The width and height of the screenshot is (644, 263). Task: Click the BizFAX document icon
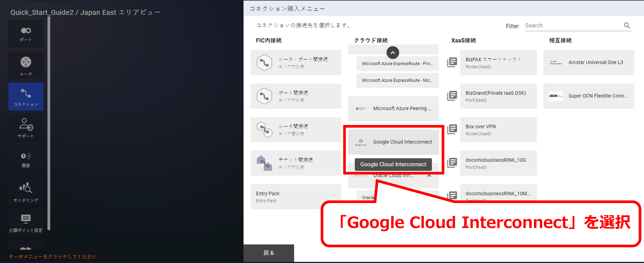click(452, 62)
